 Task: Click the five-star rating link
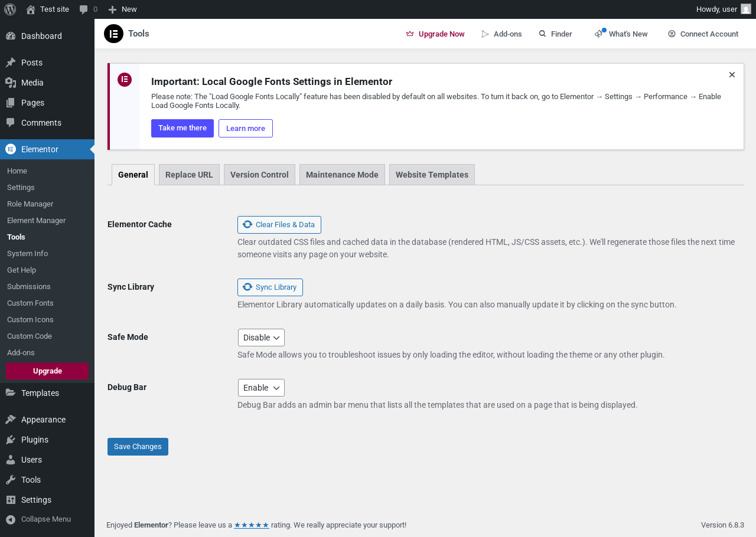(x=252, y=525)
